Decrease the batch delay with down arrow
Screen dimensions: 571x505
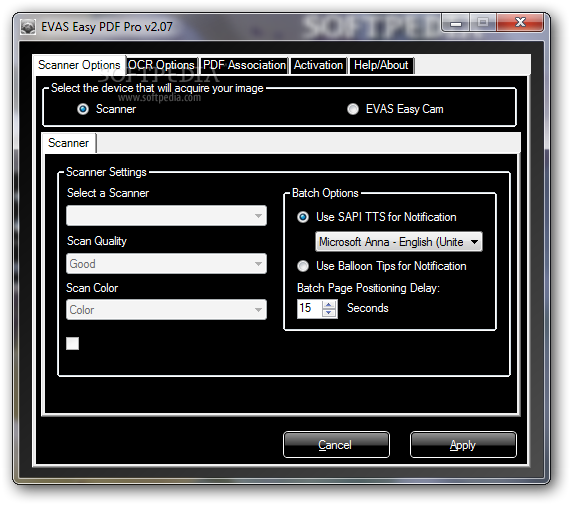click(329, 313)
